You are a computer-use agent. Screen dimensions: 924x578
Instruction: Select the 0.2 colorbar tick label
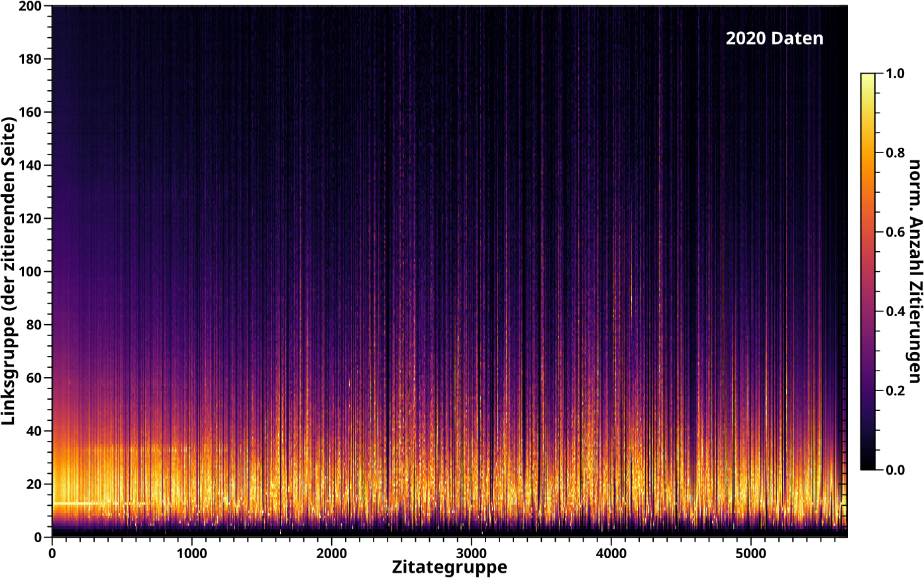coord(895,391)
